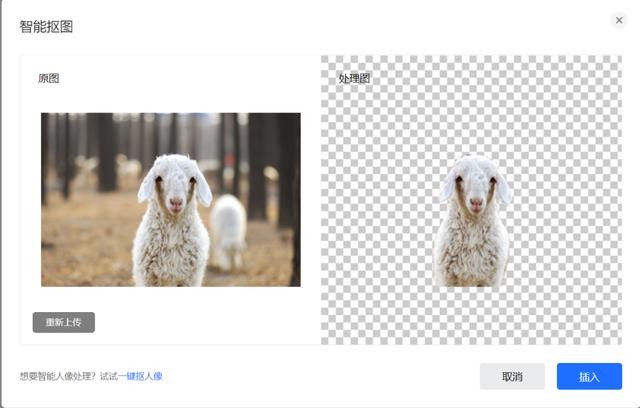Cancel with the 取消 button
This screenshot has height=408, width=640.
[512, 376]
